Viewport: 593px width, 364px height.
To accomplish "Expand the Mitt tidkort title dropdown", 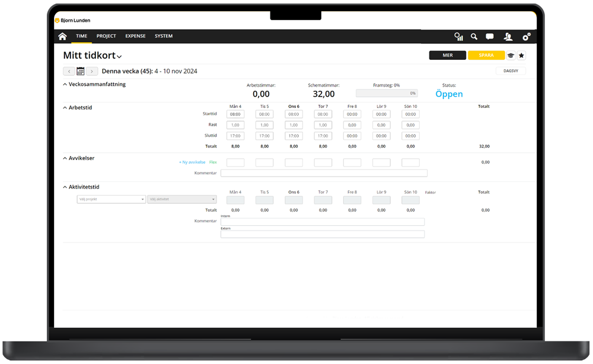I will [119, 57].
